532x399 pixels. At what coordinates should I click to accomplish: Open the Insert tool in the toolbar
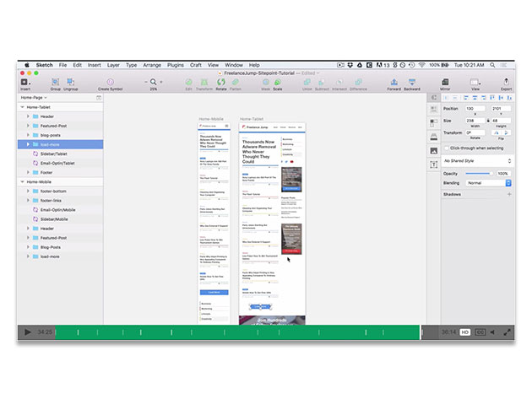(25, 82)
